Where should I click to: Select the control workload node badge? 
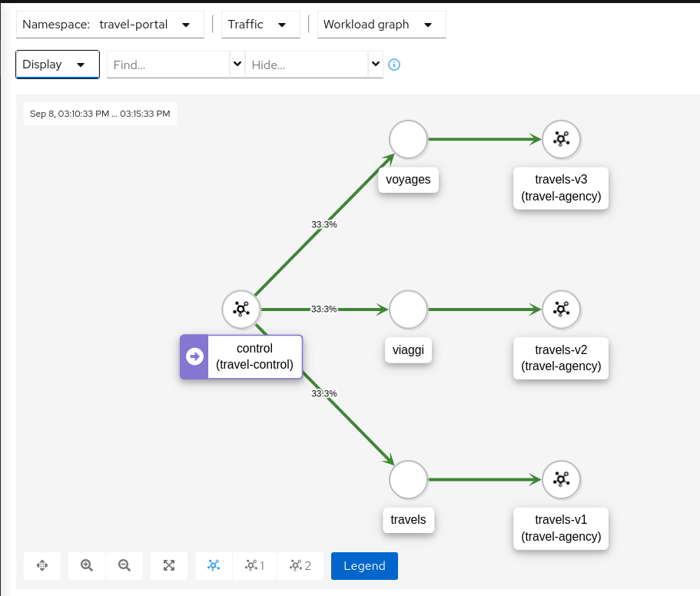tap(194, 356)
